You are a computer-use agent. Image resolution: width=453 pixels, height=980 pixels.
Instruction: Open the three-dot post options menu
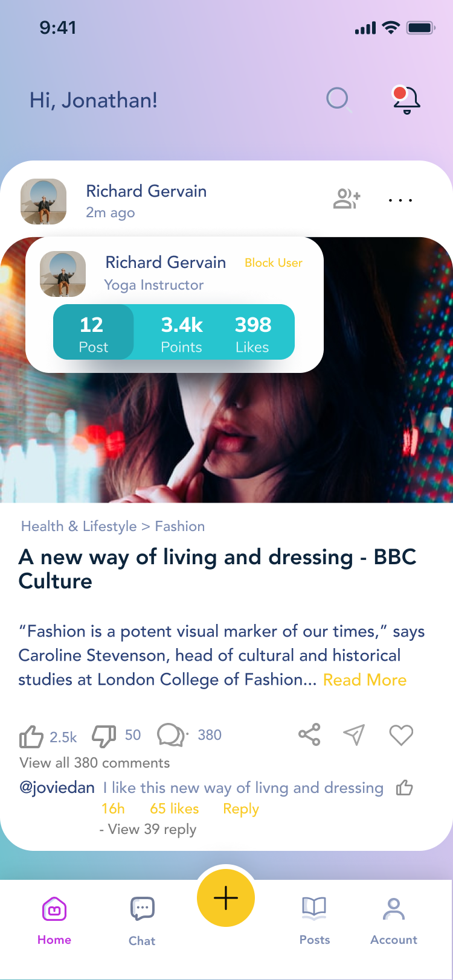coord(400,200)
